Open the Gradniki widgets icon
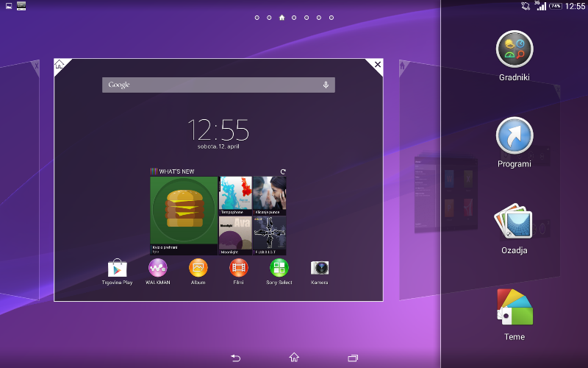 point(514,49)
